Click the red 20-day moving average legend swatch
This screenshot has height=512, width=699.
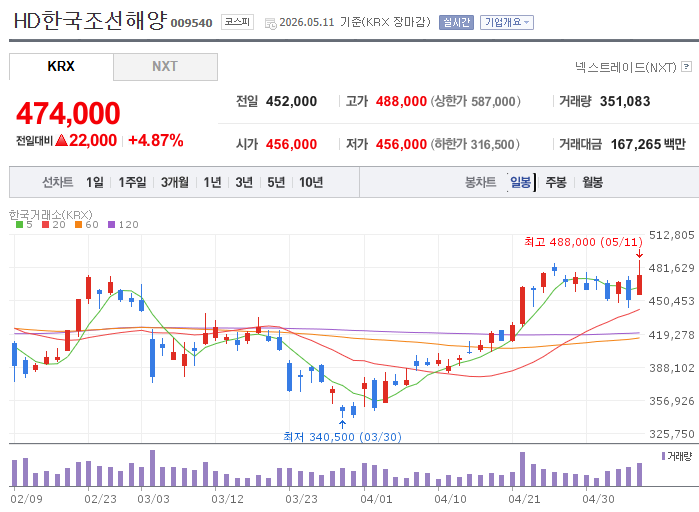pos(45,225)
